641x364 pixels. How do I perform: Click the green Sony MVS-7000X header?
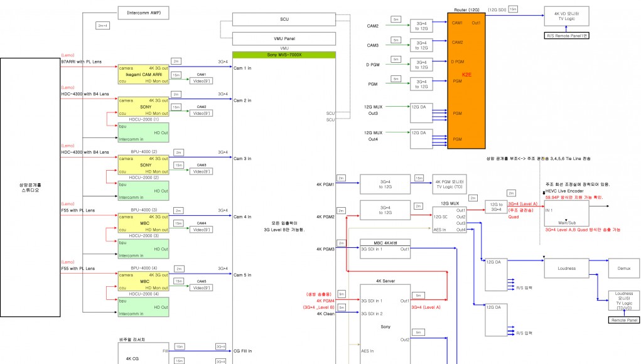[x=284, y=55]
